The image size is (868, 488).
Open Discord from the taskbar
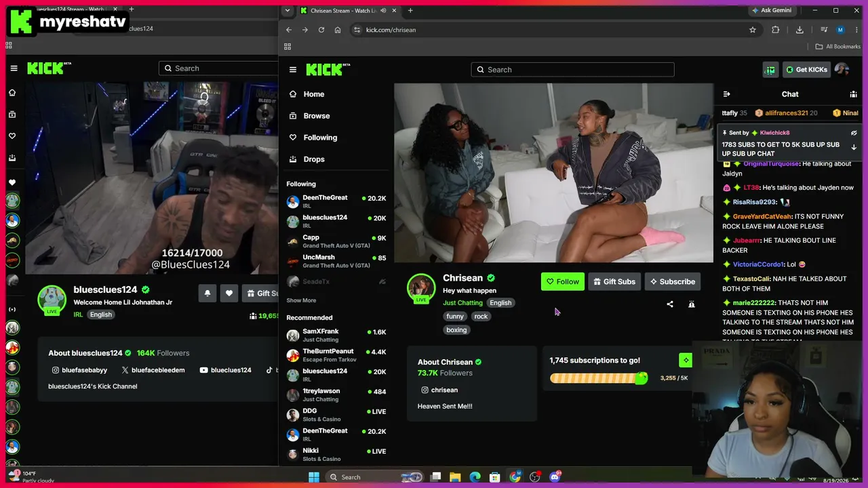click(555, 477)
